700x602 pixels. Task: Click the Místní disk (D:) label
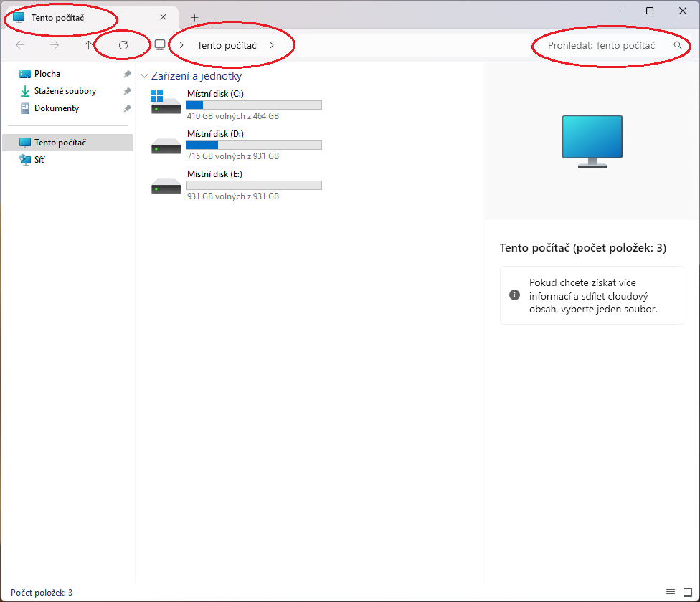[x=215, y=134]
